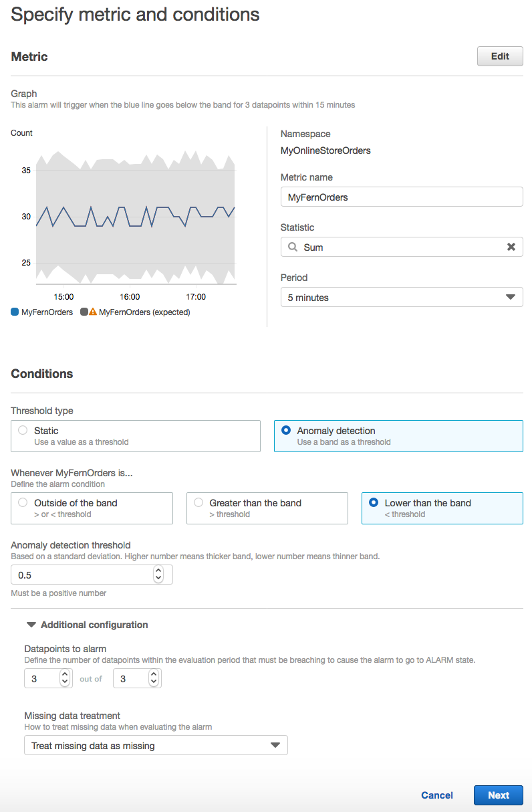The image size is (532, 812).
Task: Click the Metric name input field
Action: 402,197
